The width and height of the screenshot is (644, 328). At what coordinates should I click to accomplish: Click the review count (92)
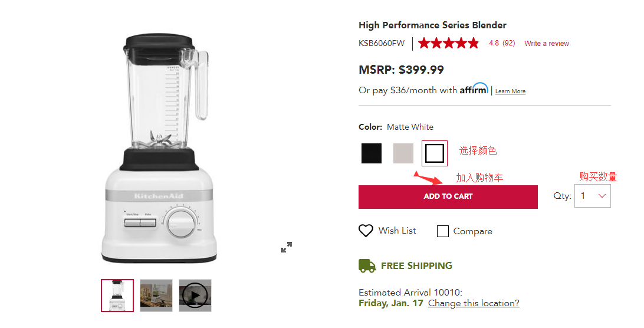pyautogui.click(x=508, y=44)
